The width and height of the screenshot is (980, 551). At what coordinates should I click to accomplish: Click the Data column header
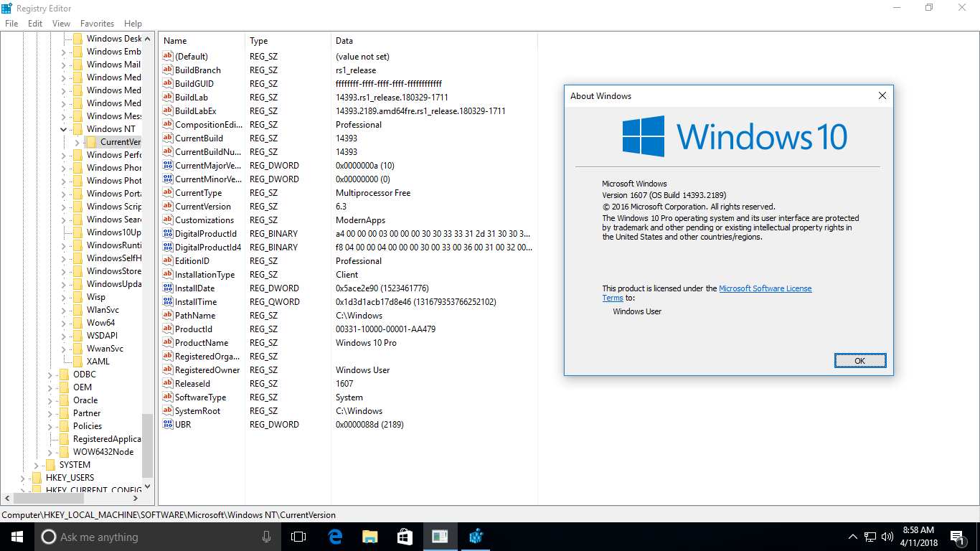click(434, 41)
